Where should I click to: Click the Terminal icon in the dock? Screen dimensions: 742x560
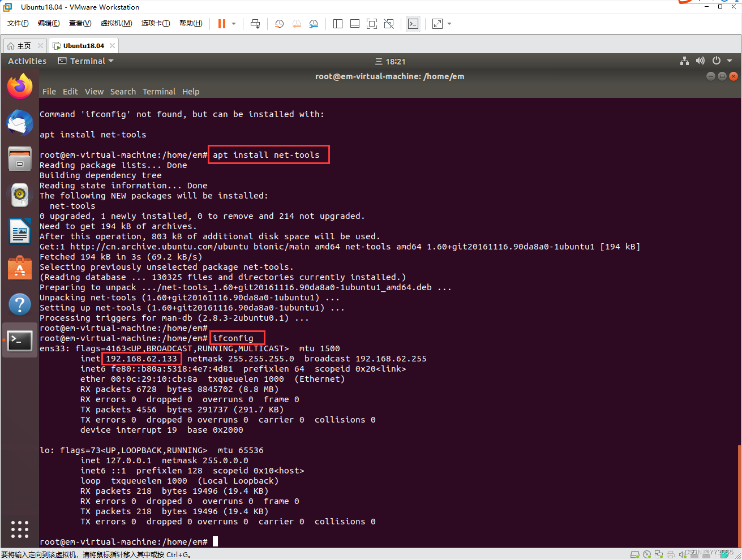pos(20,341)
